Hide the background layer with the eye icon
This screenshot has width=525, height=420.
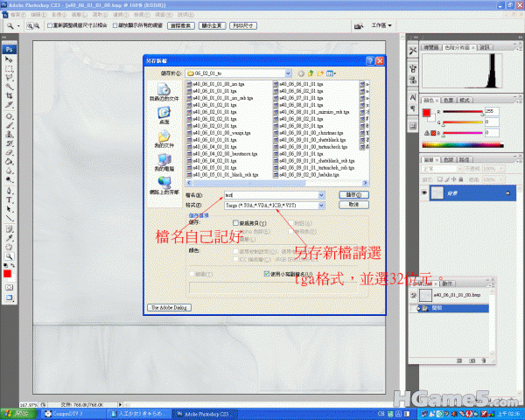(x=425, y=192)
